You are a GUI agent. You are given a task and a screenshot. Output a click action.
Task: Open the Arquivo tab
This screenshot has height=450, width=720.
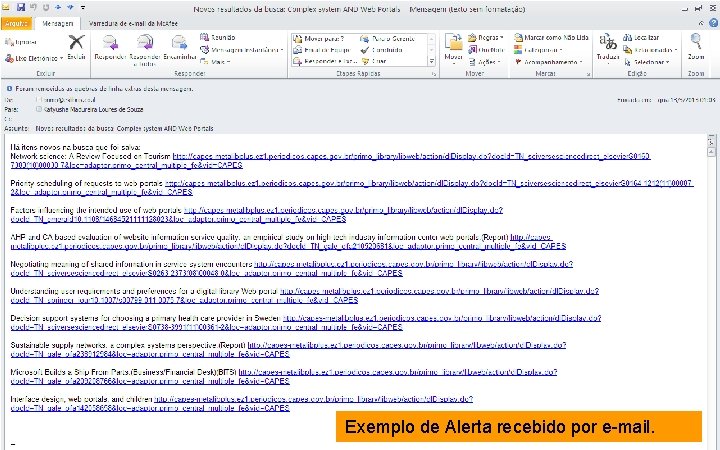click(17, 23)
